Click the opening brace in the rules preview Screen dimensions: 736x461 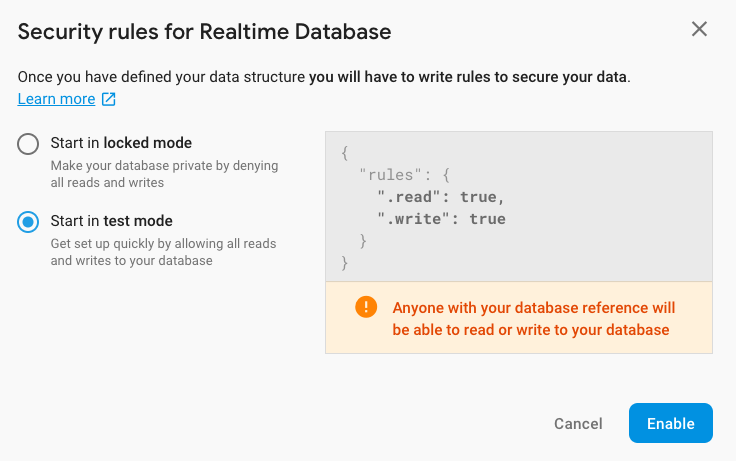(x=345, y=153)
